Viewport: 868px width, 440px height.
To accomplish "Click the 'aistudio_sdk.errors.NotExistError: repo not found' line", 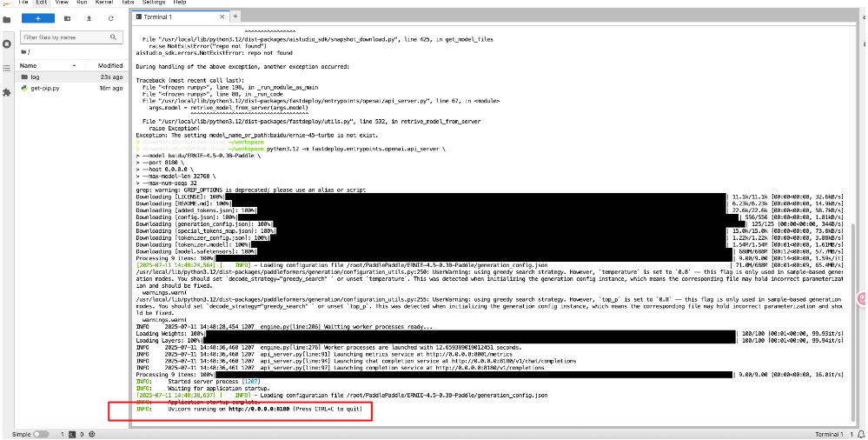I will (215, 53).
